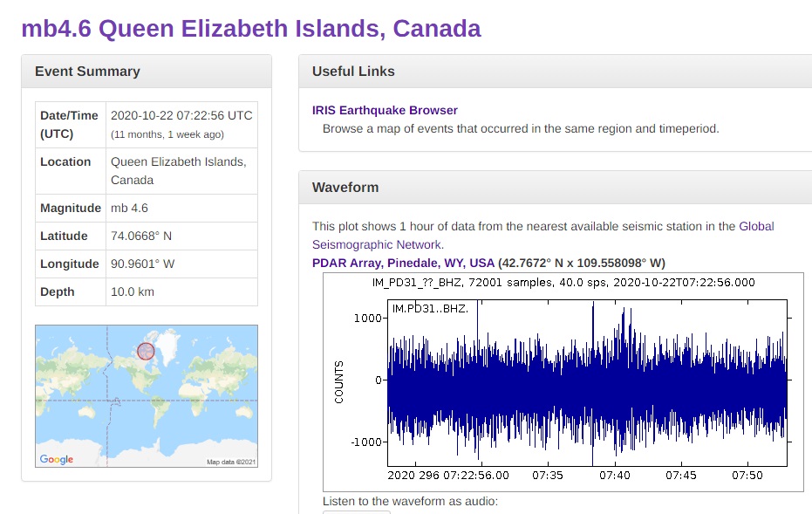812x514 pixels.
Task: Click the 'Browse a map of events' description
Action: pyautogui.click(x=521, y=128)
